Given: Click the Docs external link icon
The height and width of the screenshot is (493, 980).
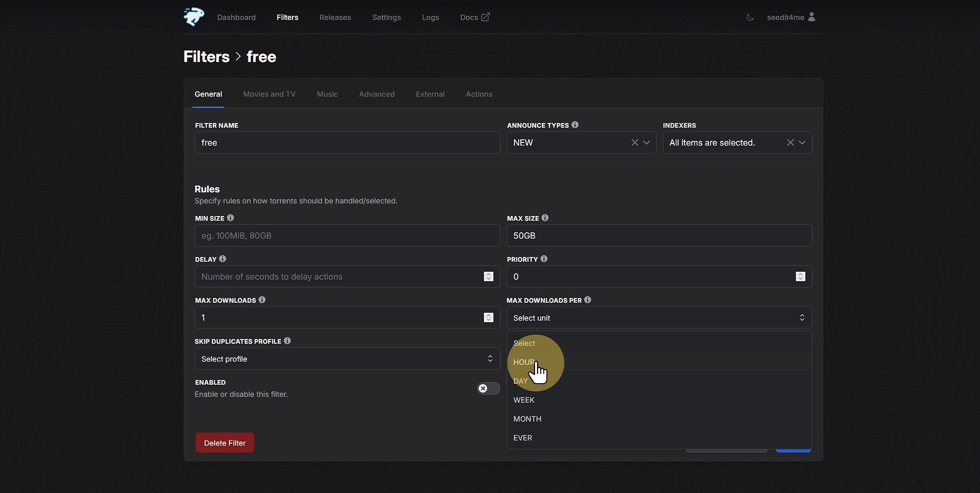Looking at the screenshot, I should coord(486,17).
